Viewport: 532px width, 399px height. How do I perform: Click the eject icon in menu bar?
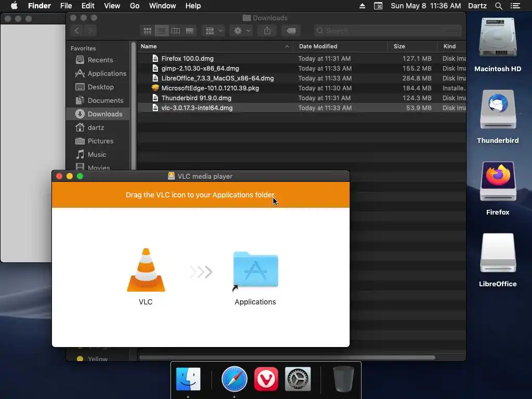(x=362, y=6)
